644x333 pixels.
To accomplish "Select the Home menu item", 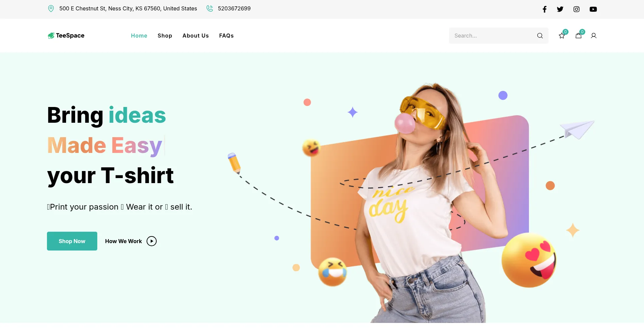I will click(139, 36).
